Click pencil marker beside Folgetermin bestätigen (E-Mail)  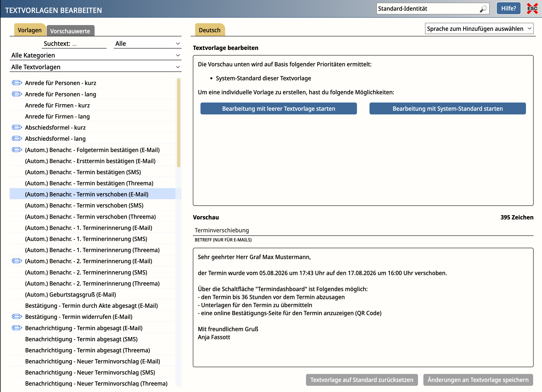(17, 150)
